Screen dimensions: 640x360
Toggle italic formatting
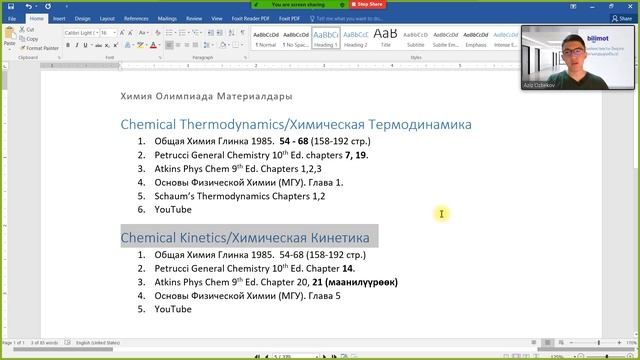point(76,45)
